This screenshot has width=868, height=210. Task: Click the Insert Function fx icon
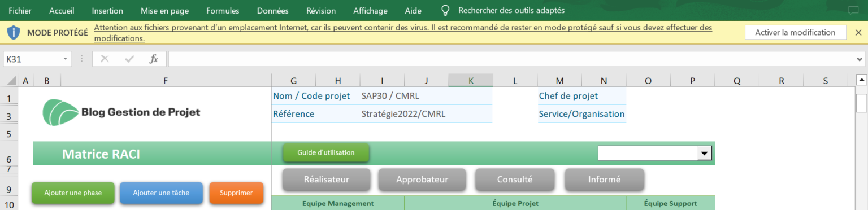pos(153,59)
